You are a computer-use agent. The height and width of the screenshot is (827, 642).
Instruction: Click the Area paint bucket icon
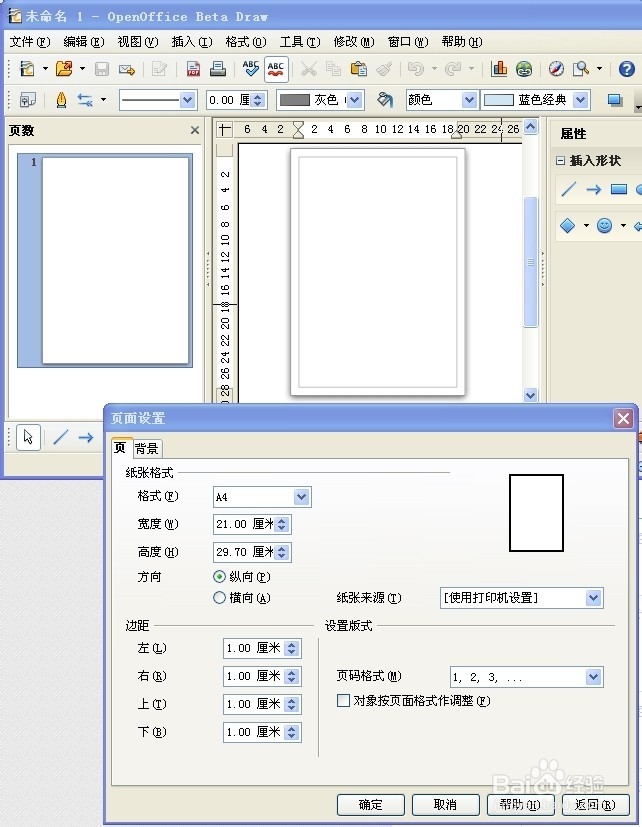(x=385, y=100)
